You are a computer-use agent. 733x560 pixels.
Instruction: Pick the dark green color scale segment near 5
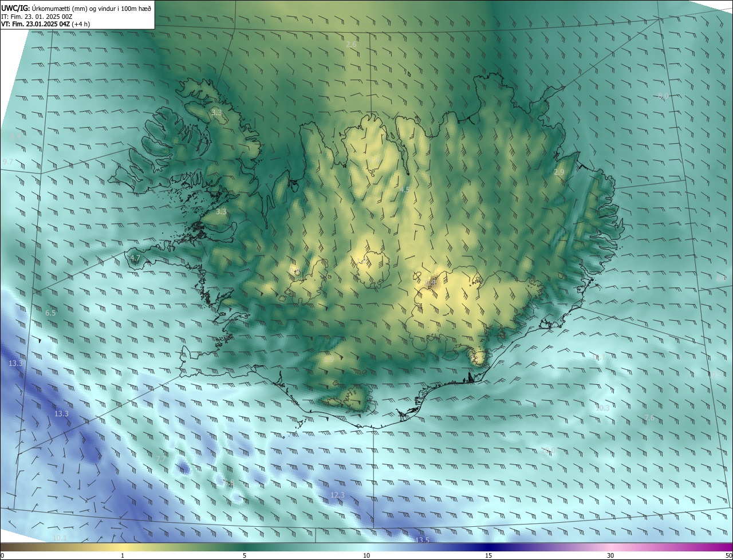[x=245, y=547]
